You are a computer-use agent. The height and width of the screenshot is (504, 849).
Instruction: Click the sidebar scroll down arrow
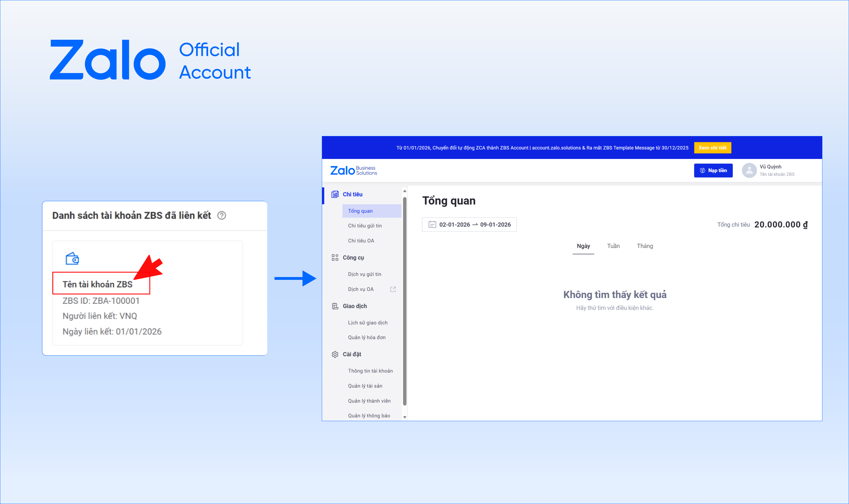(x=404, y=417)
